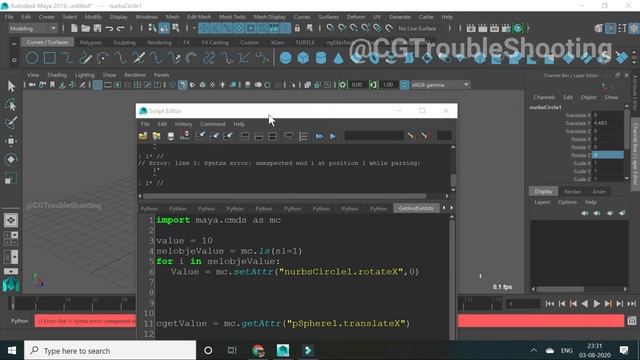This screenshot has width=640, height=360.
Task: Activate the Lasso Select tool
Action: click(x=11, y=104)
